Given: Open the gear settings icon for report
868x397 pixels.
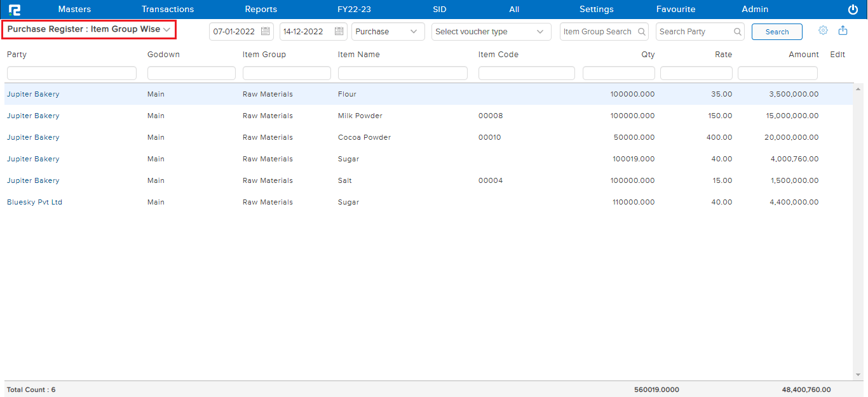Looking at the screenshot, I should point(823,30).
